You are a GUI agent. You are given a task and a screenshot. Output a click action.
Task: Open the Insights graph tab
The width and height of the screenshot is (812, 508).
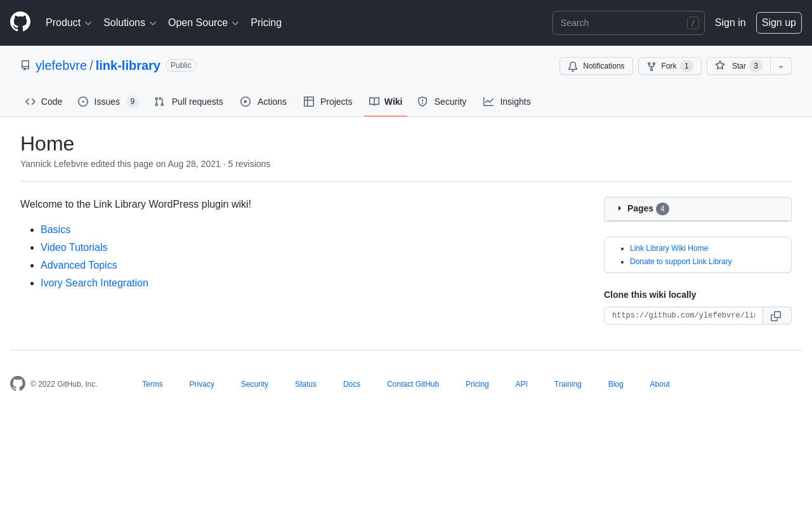point(507,102)
